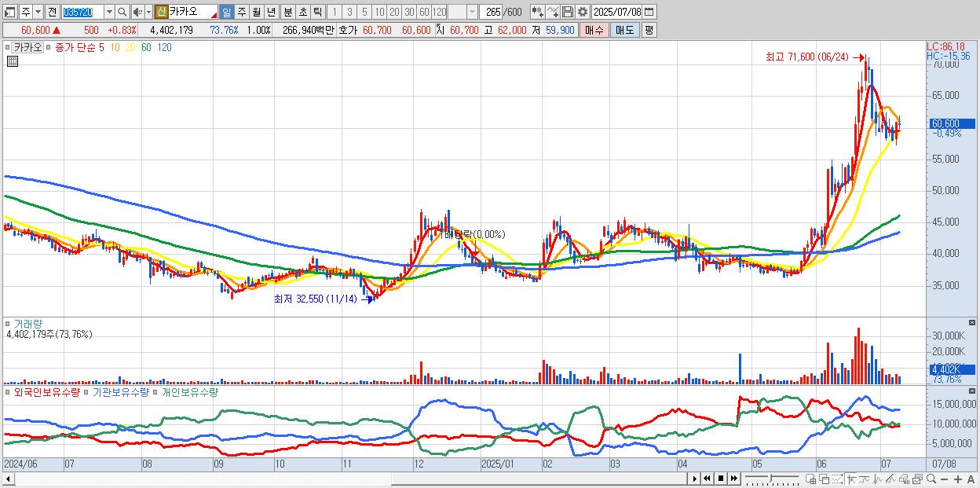Click the speaker sound icon

[x=137, y=12]
